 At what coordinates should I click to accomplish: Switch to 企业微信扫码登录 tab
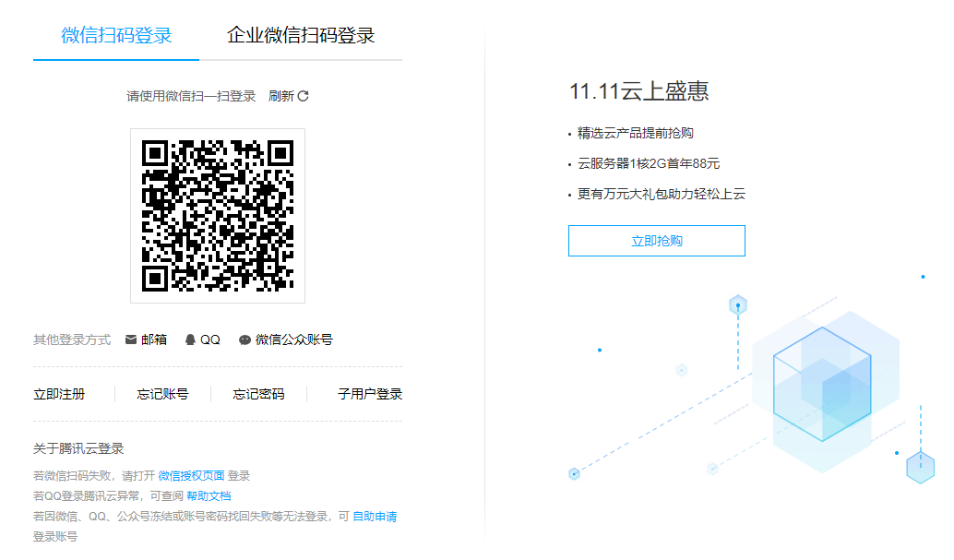point(301,35)
